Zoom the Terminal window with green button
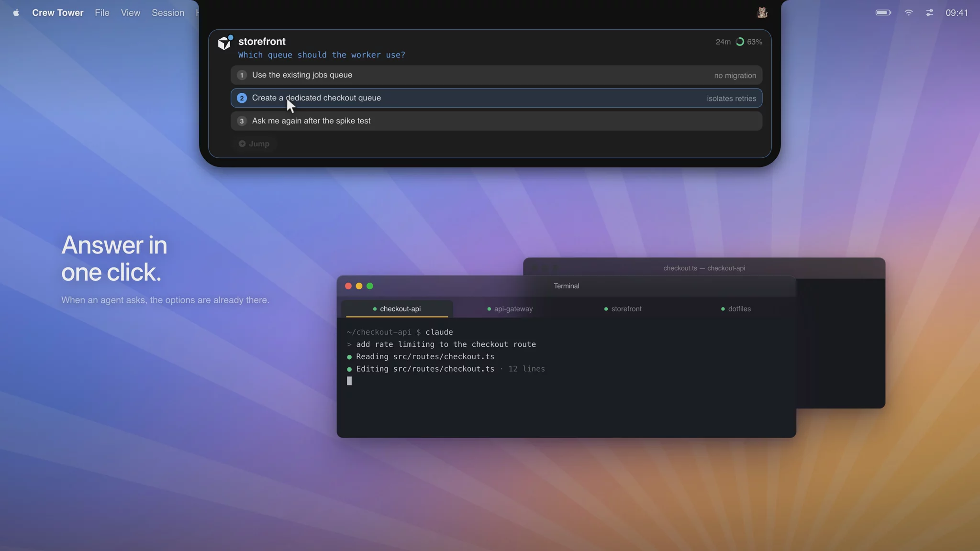The height and width of the screenshot is (551, 980). pos(370,286)
